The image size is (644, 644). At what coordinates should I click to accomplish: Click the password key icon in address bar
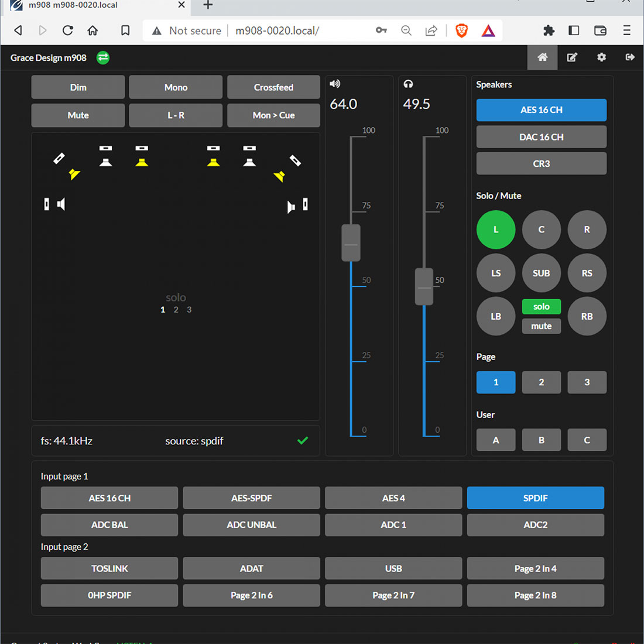[381, 30]
